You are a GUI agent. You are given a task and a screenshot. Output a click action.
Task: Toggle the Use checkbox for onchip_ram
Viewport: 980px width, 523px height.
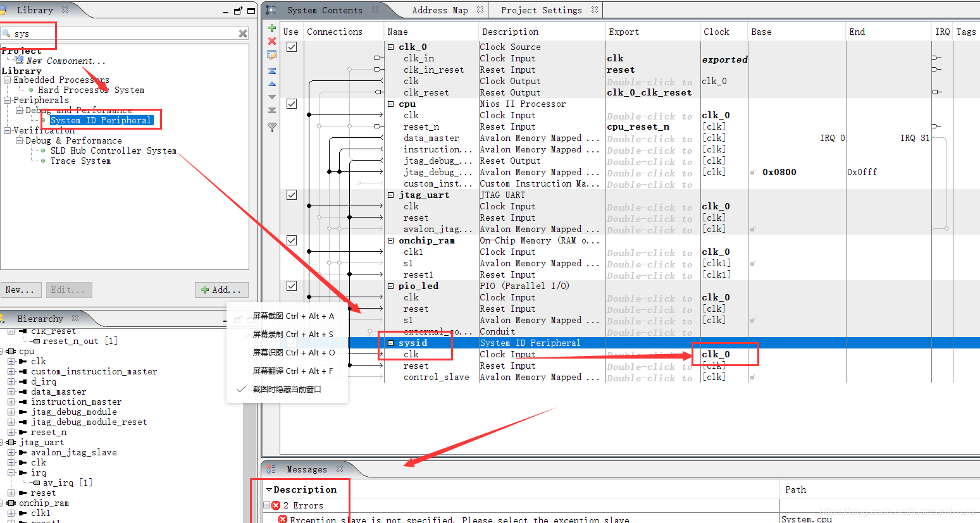click(292, 240)
